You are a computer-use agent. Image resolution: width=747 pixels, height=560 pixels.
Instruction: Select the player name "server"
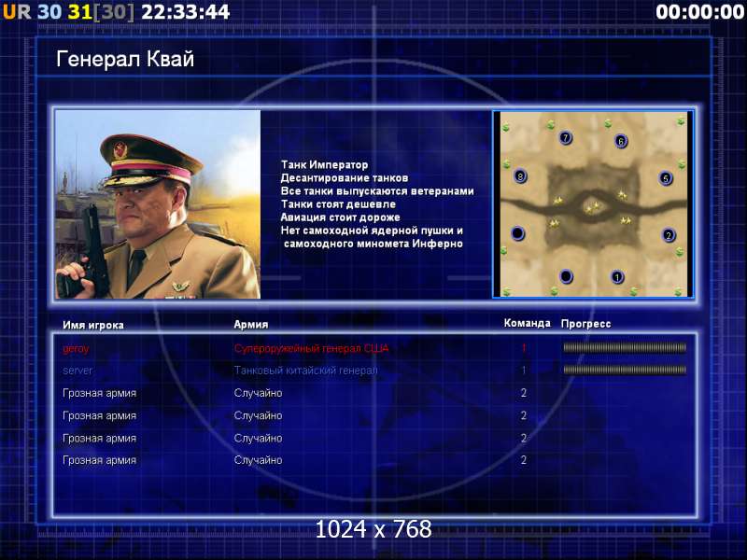pos(78,371)
